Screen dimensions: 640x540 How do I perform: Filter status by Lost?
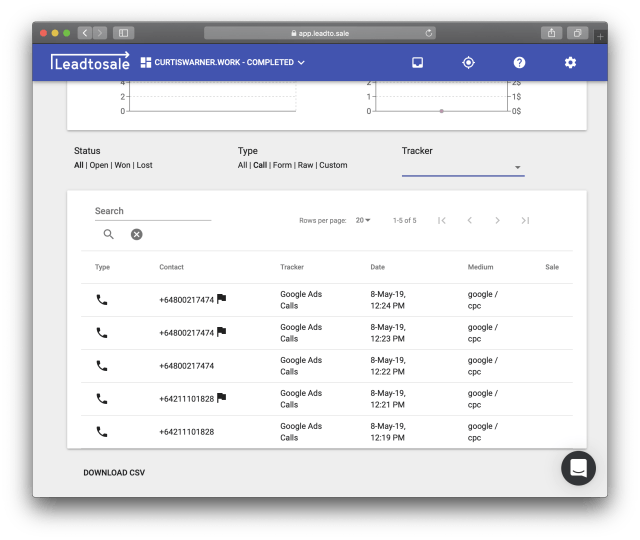coord(144,165)
